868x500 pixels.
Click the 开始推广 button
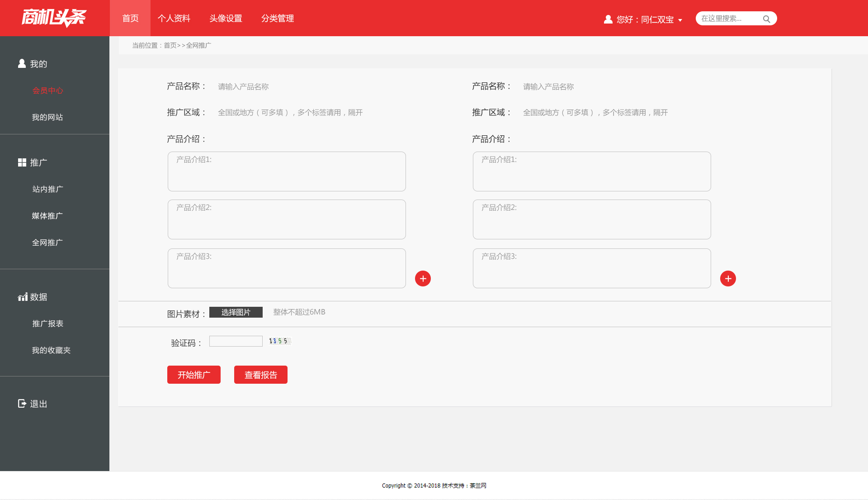coord(194,375)
